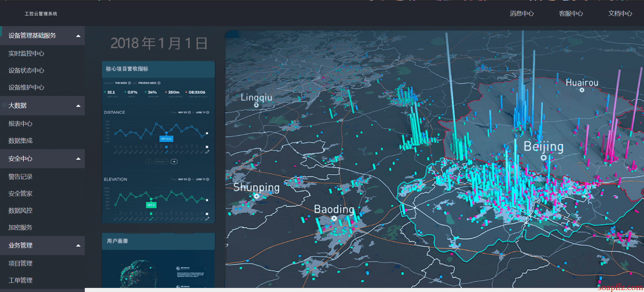Viewport: 644px width, 292px height.
Task: Click the 0.9% faster stat
Action: (131, 94)
